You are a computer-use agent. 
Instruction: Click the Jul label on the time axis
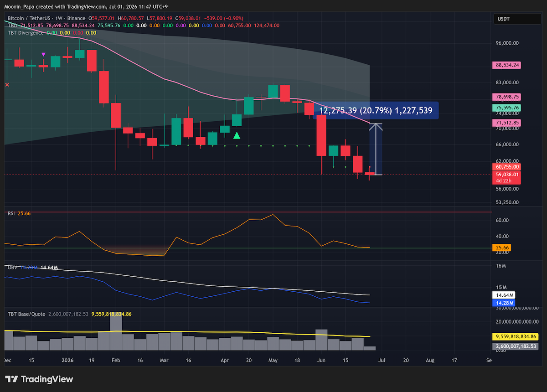[x=382, y=360]
